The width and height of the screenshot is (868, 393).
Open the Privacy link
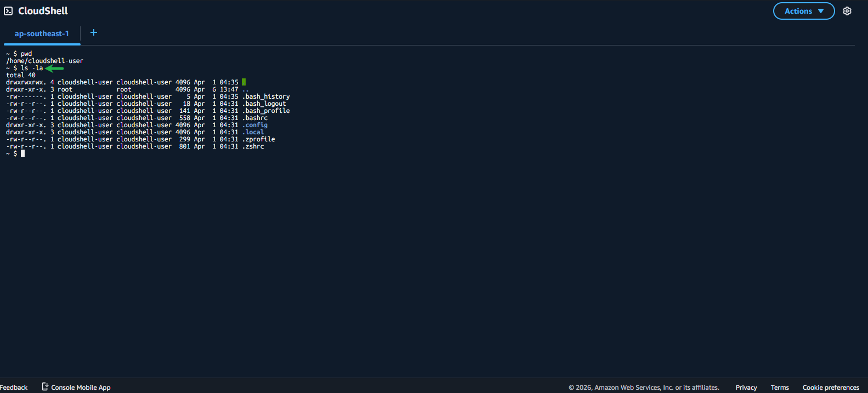746,388
